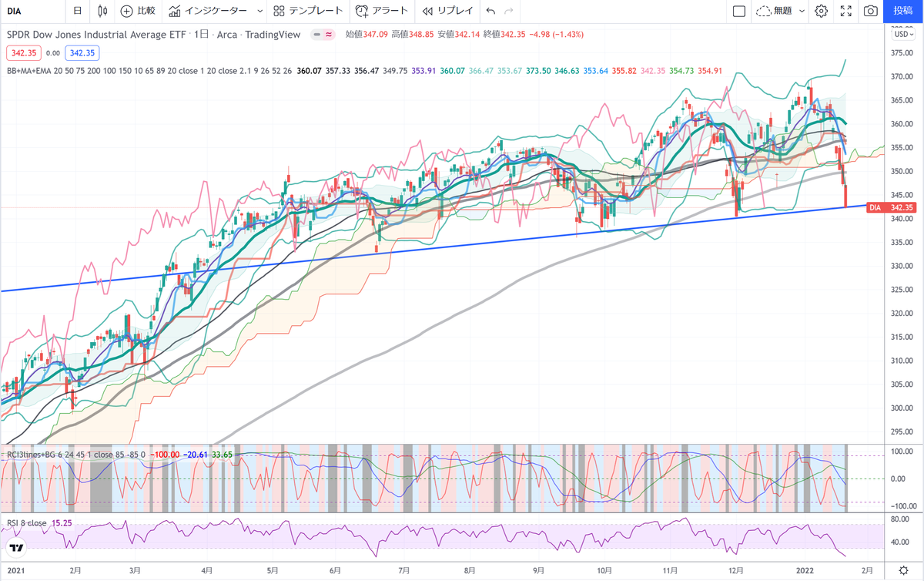Open price scale settings gear at bottom right
Image resolution: width=924 pixels, height=581 pixels.
tap(903, 571)
